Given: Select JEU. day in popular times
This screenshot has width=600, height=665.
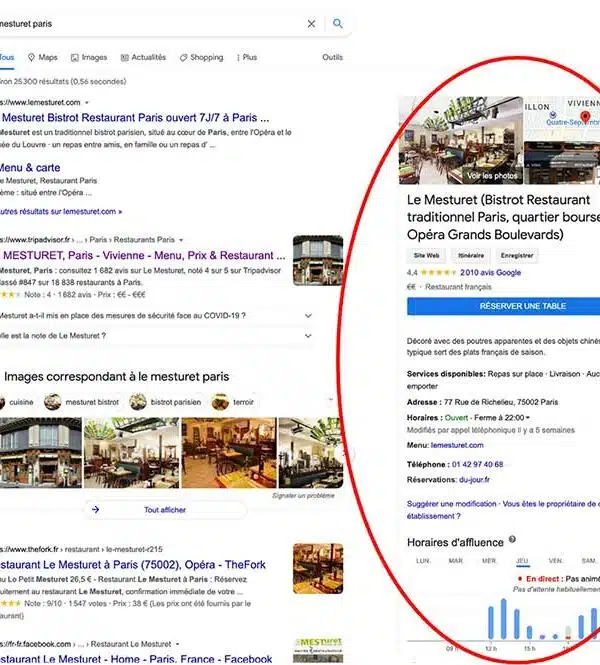Looking at the screenshot, I should [521, 561].
